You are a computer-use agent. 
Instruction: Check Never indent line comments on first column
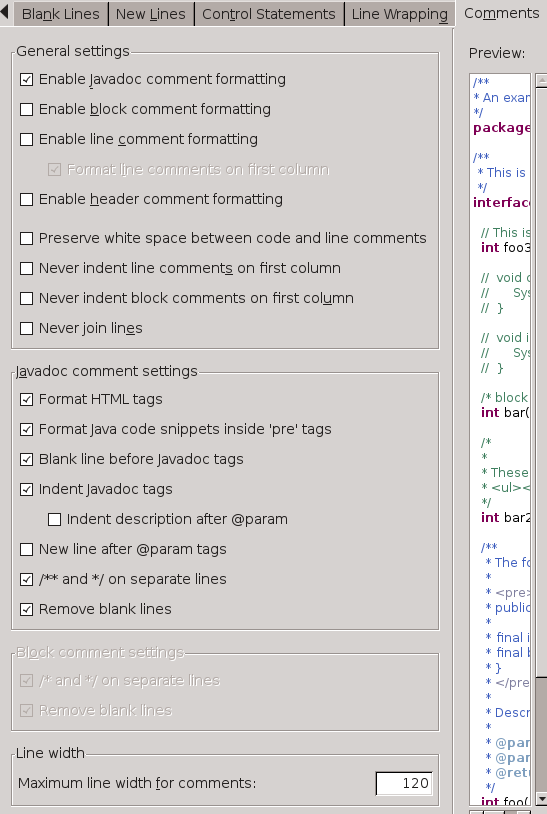coord(26,268)
